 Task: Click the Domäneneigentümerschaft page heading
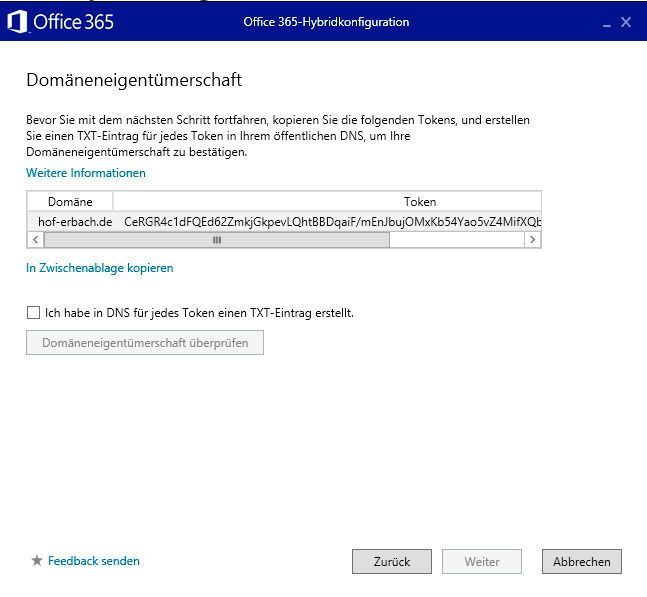(x=134, y=80)
